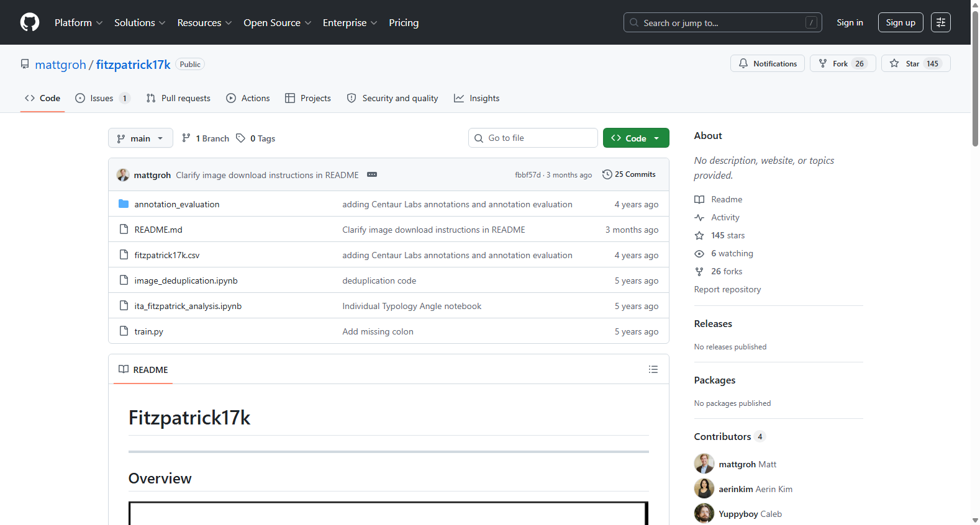Open the fitzpatrick17k repository name link
Screen dimensions: 980x525
133,65
